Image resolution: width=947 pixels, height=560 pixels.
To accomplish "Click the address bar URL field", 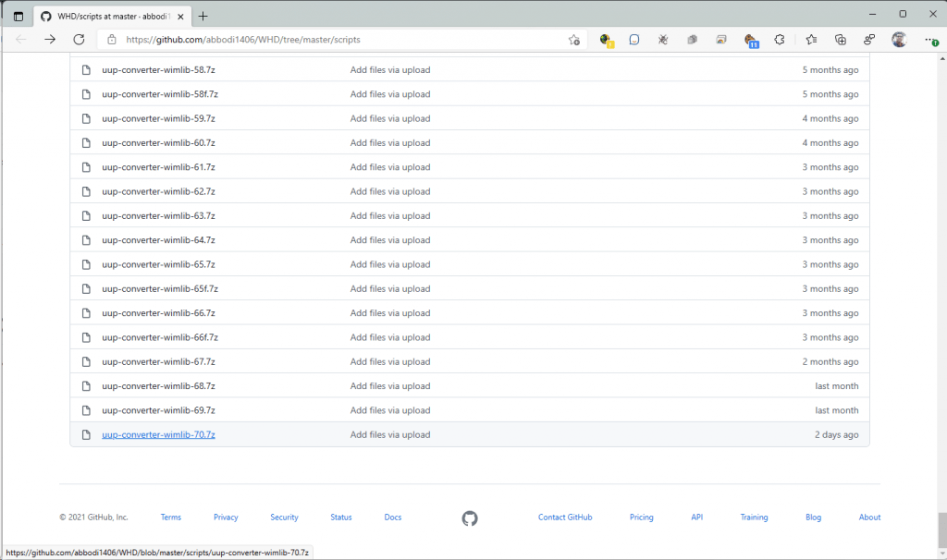I will [x=333, y=40].
